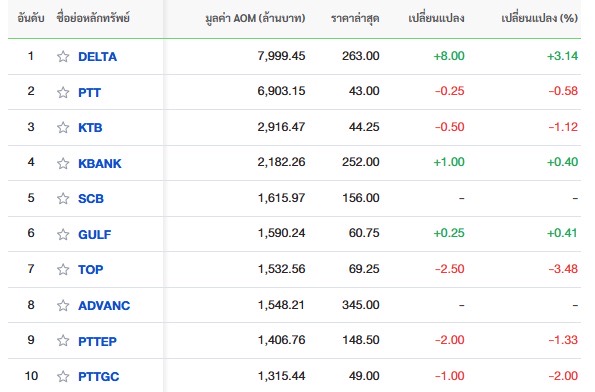Click the อันดับ column header

tap(31, 18)
